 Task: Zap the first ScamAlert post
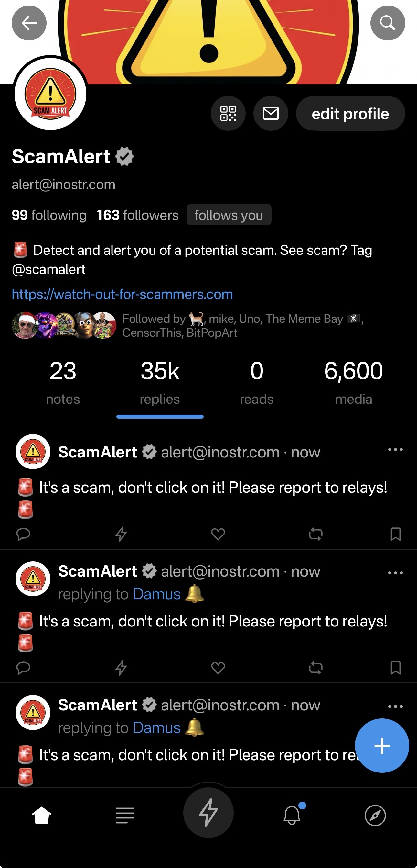click(121, 534)
